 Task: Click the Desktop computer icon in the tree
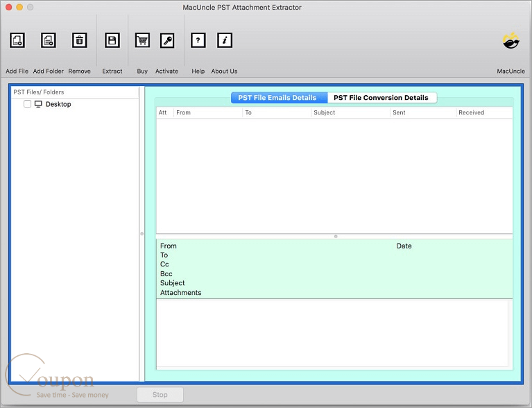click(38, 104)
